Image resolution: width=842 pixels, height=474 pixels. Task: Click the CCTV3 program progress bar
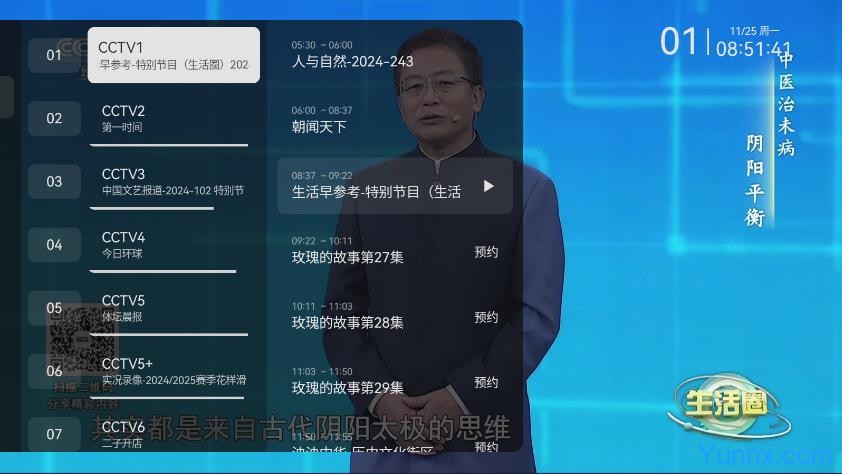click(x=151, y=208)
